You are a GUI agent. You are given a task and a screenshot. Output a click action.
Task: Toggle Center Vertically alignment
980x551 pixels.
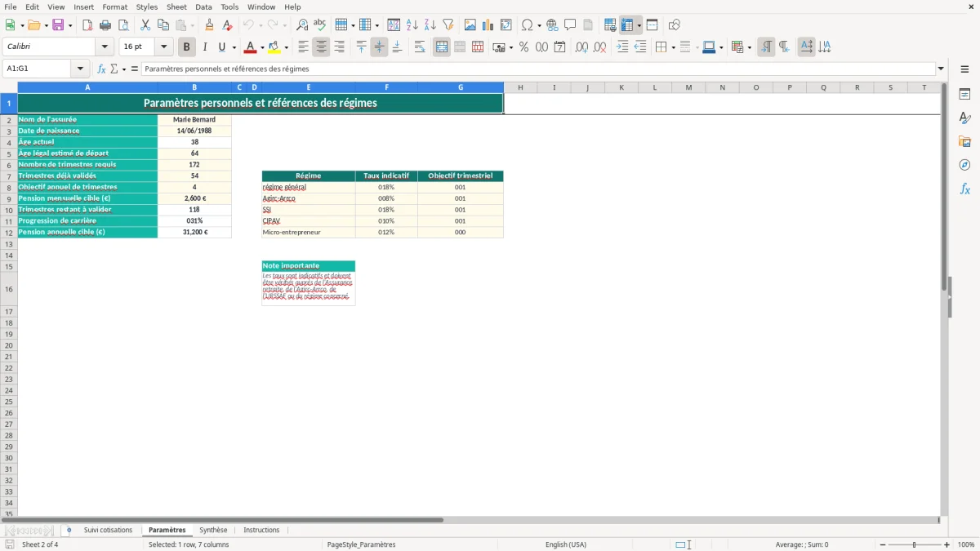coord(379,47)
